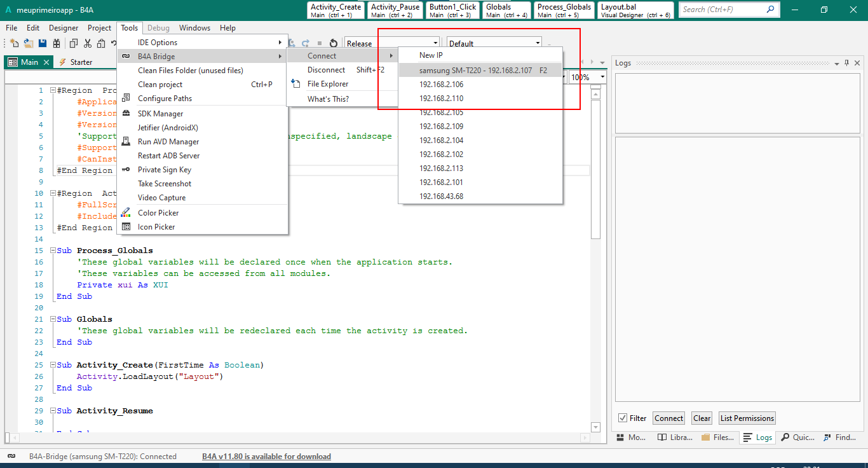
Task: Open the Windows menu
Action: [x=194, y=28]
